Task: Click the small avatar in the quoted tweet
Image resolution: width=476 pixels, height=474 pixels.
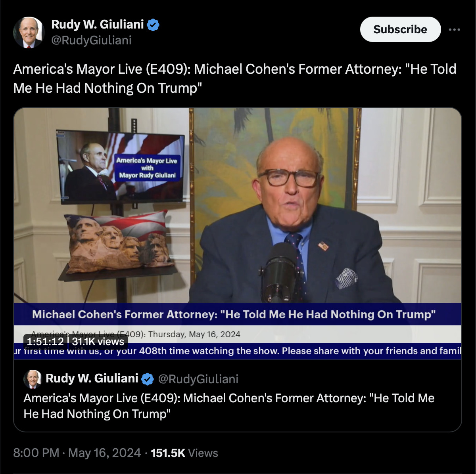Action: (33, 379)
